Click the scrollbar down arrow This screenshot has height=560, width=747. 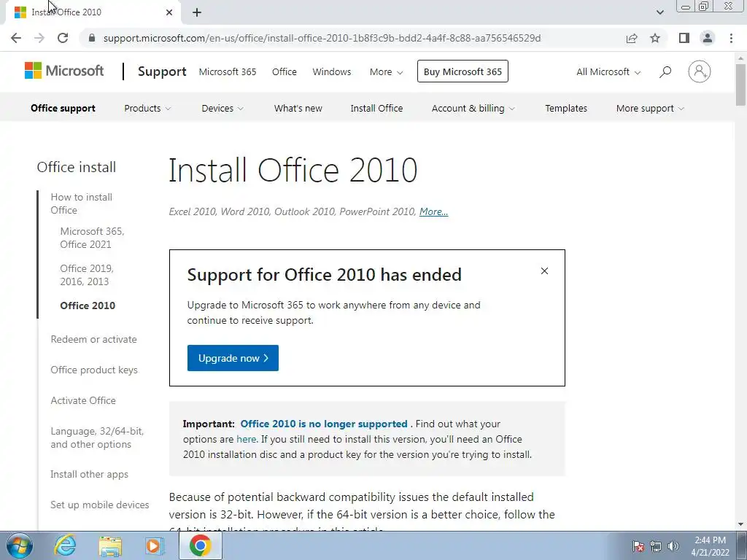pos(740,524)
